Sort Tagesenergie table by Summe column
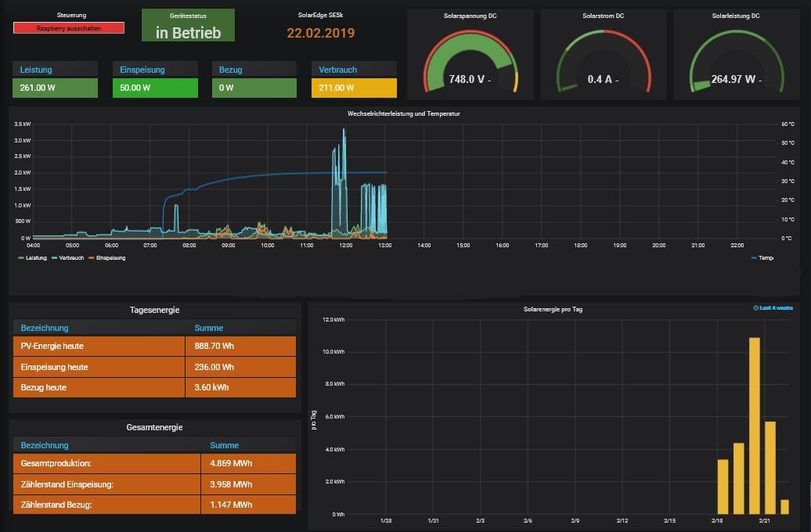Image resolution: width=811 pixels, height=532 pixels. point(209,328)
